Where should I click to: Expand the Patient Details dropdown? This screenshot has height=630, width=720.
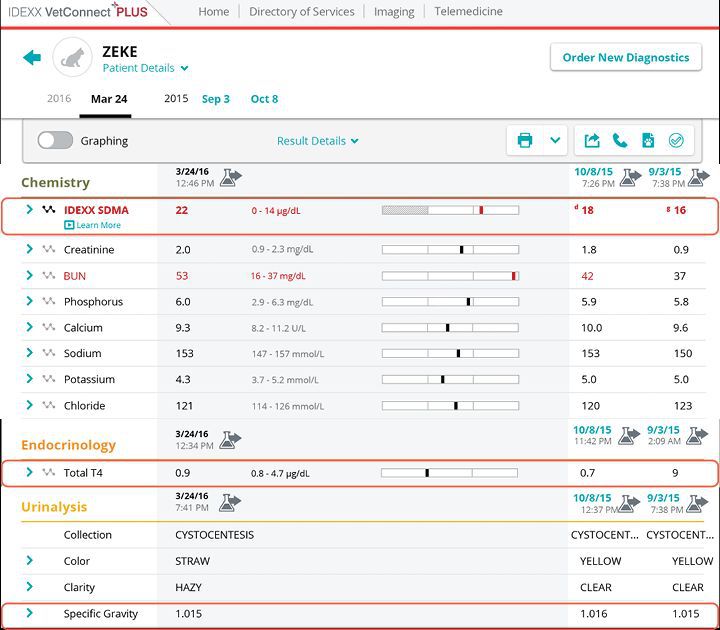pos(145,69)
